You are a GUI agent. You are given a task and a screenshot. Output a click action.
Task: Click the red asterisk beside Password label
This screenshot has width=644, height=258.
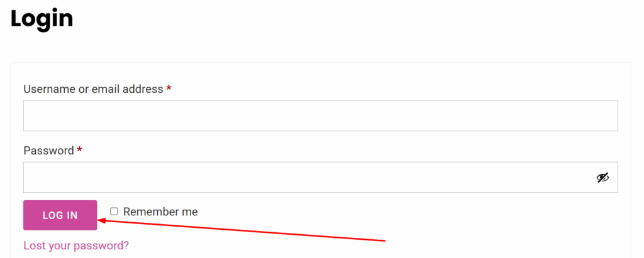(x=80, y=150)
